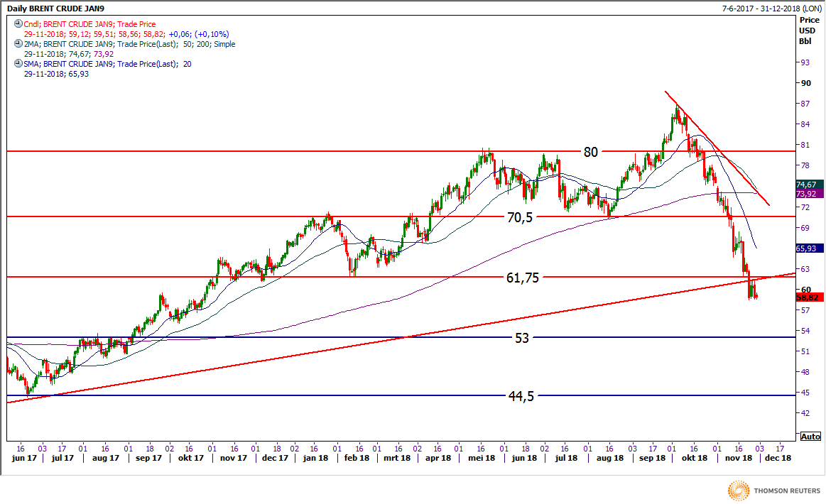Viewport: 826px width, 504px height.
Task: Click the 74,67 moving average price tag
Action: [x=805, y=184]
